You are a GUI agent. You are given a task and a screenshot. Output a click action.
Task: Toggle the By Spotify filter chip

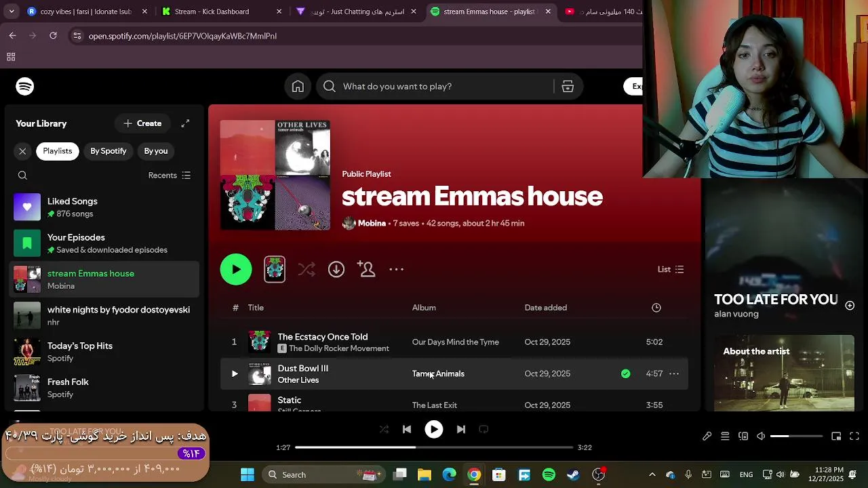coord(108,151)
